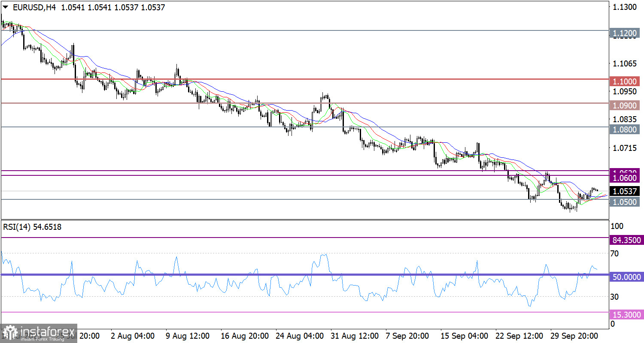The height and width of the screenshot is (343, 644).
Task: Click the current price 1.0537 label
Action: pyautogui.click(x=625, y=191)
